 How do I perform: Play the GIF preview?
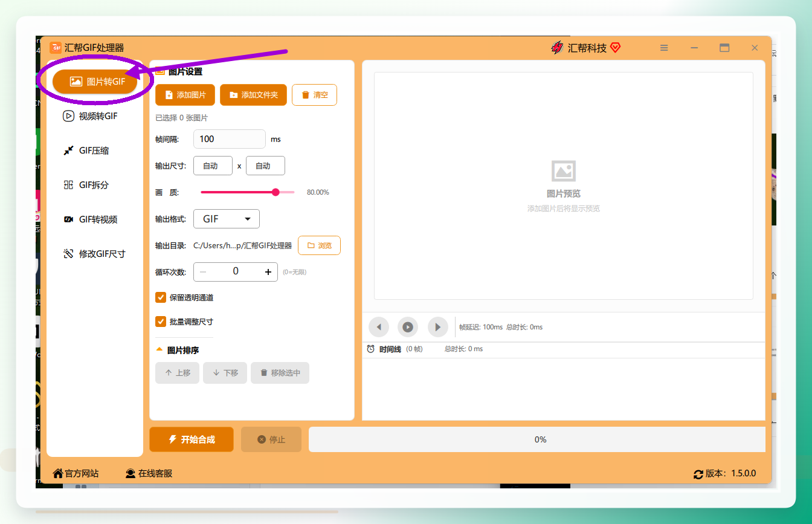408,327
